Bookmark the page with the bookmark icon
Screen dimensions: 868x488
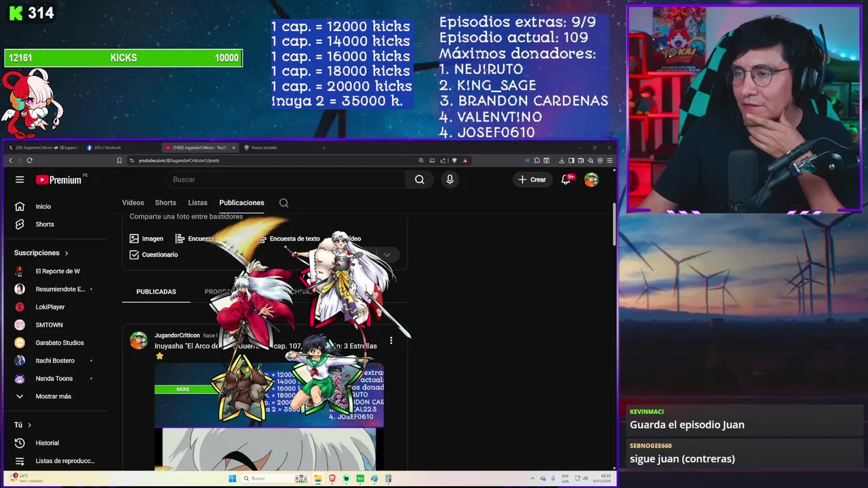tap(119, 161)
